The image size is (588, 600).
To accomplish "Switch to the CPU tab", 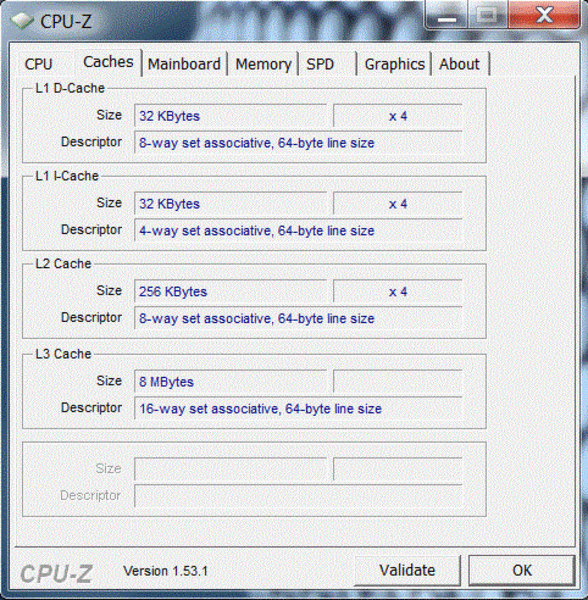I will click(x=38, y=64).
